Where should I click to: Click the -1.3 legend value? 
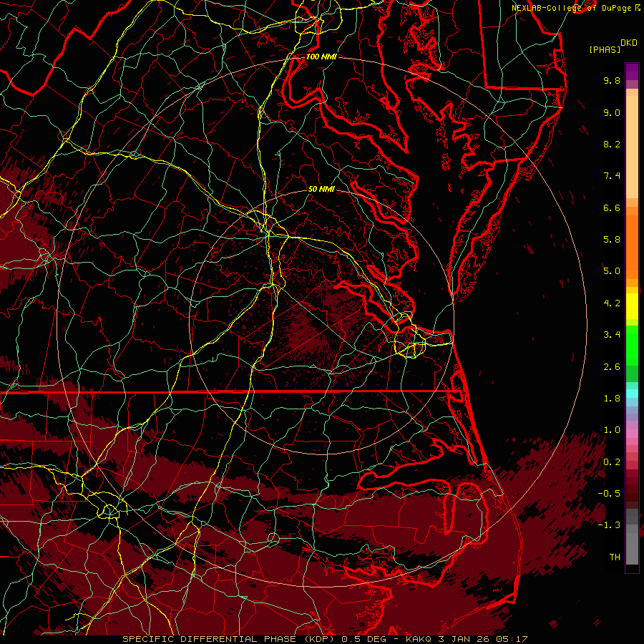coord(609,525)
